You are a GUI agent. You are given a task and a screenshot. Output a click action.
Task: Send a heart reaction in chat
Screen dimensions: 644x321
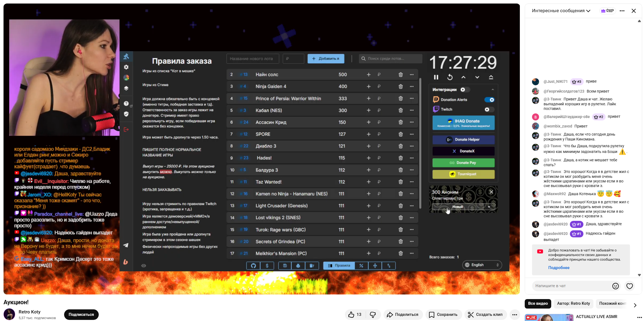[629, 286]
